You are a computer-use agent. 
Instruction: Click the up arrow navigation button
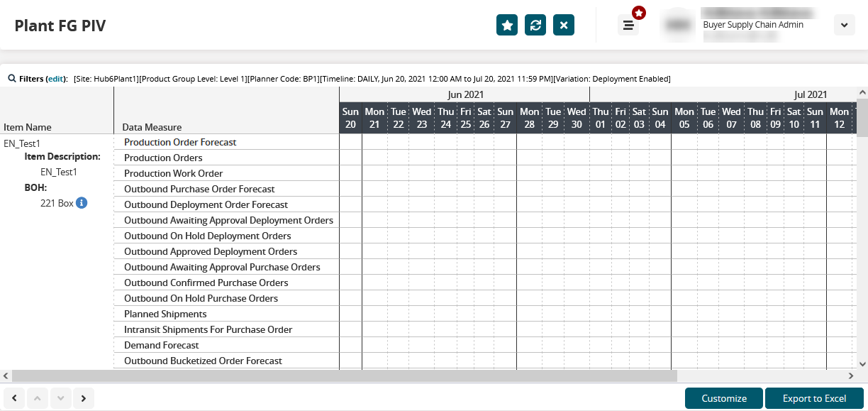tap(38, 398)
